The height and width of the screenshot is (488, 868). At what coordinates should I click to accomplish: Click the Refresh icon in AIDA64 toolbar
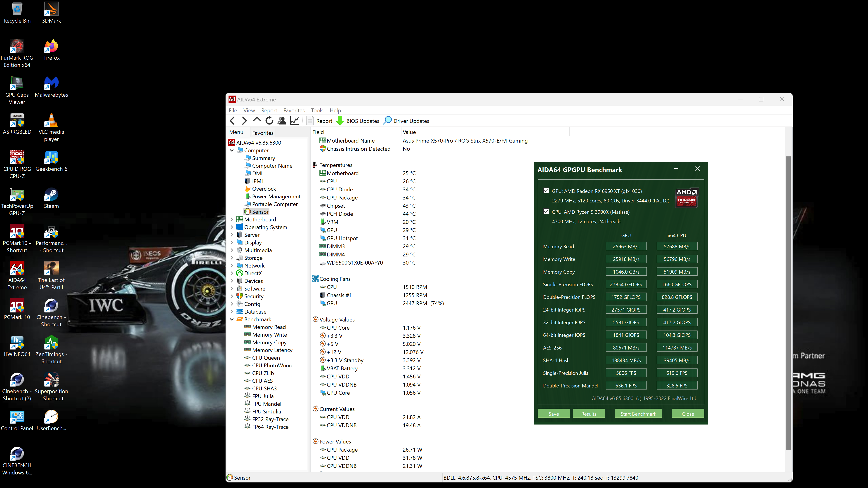269,121
